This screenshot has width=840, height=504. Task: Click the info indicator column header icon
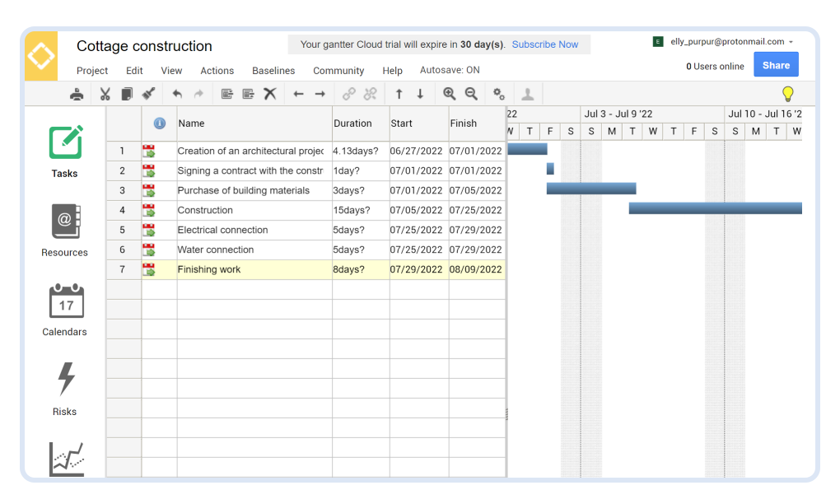160,124
